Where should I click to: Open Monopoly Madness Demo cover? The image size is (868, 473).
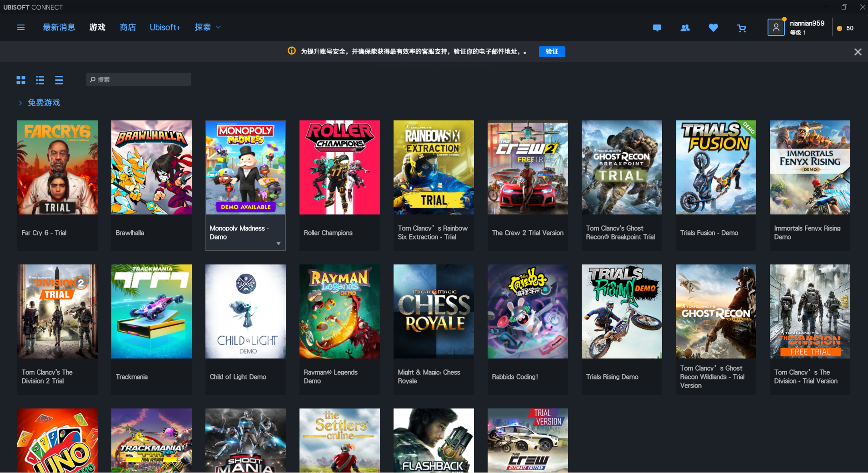[245, 167]
